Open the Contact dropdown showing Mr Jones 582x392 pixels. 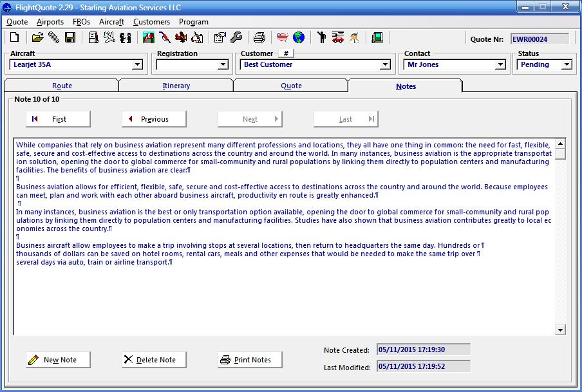click(x=500, y=65)
